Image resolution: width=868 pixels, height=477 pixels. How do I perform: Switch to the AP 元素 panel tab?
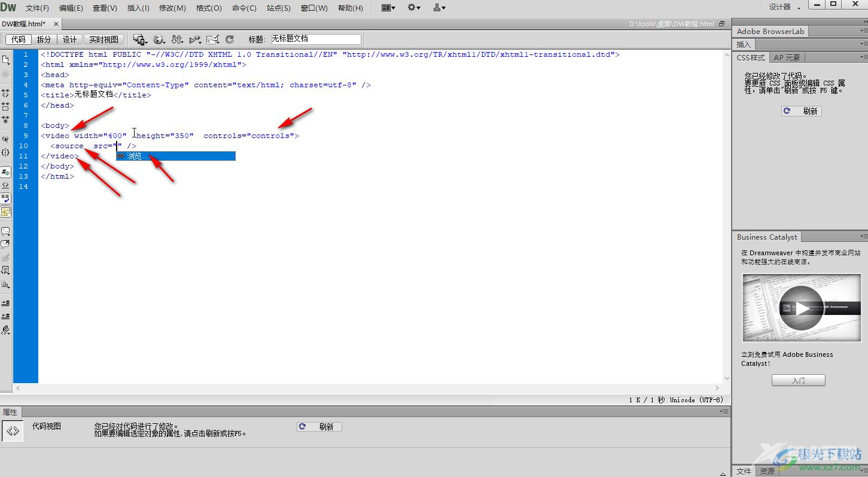(787, 57)
